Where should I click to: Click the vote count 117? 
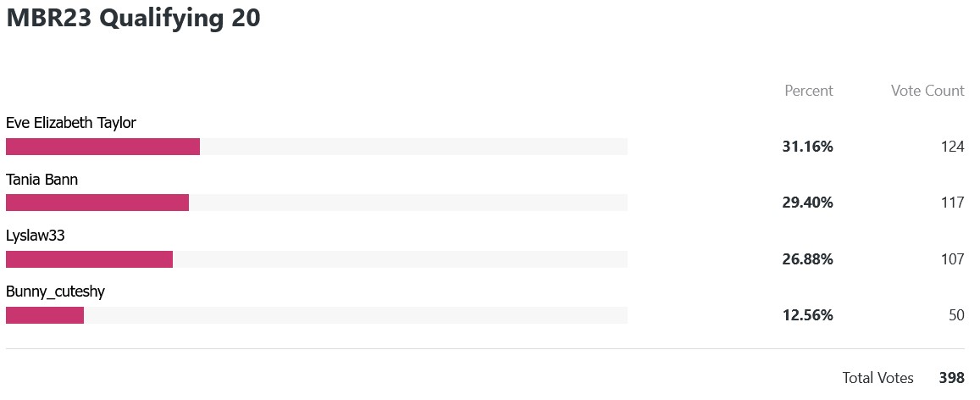click(x=953, y=203)
